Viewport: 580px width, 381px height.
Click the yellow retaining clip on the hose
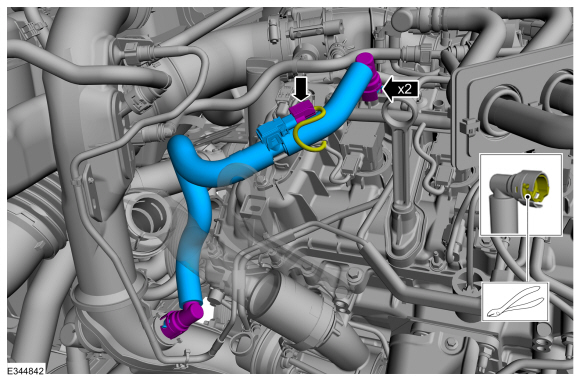(x=311, y=130)
